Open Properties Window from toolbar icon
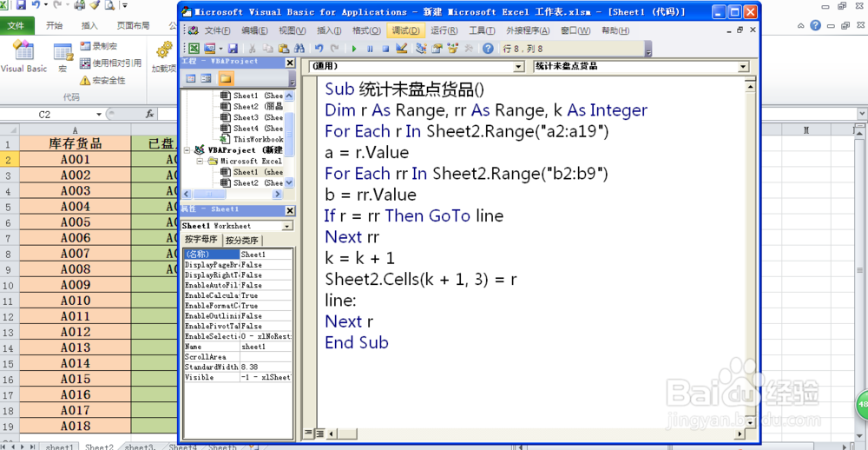Screen dimensions: 868x450 click(437, 49)
